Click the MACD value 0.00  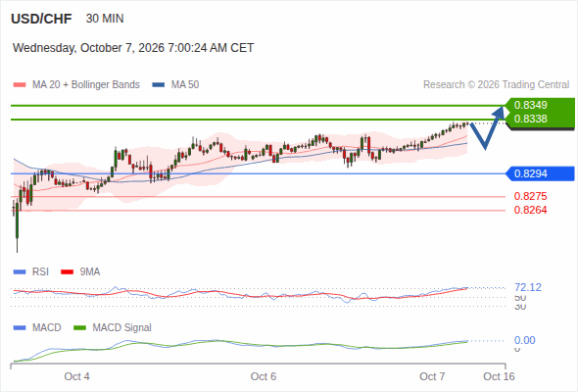[524, 340]
